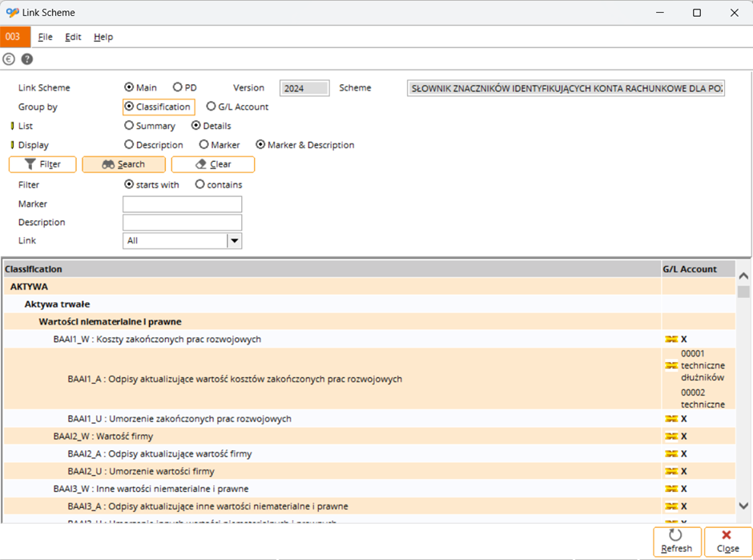Click the application logo in title bar
Viewport: 753px width, 560px height.
coord(12,13)
